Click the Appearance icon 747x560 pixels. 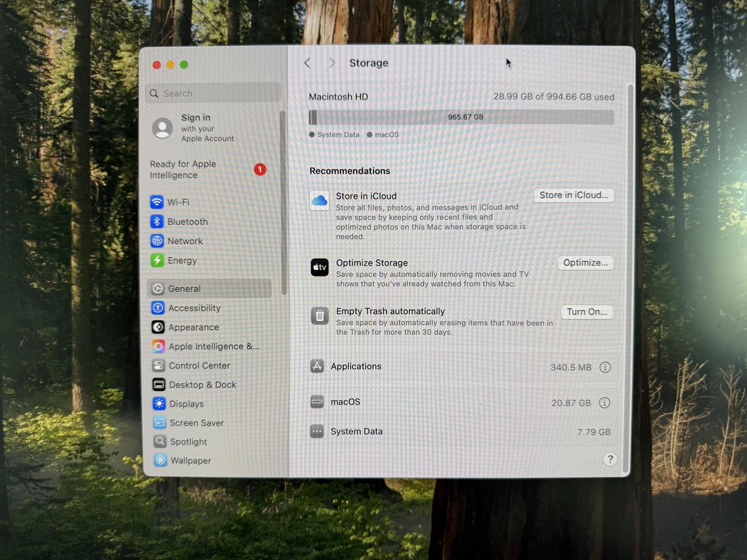(x=158, y=327)
